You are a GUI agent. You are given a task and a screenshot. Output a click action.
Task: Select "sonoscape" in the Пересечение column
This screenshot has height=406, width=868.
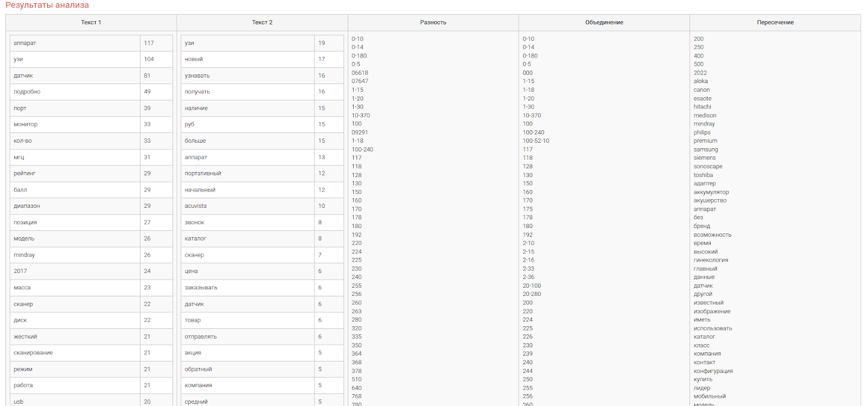(708, 167)
